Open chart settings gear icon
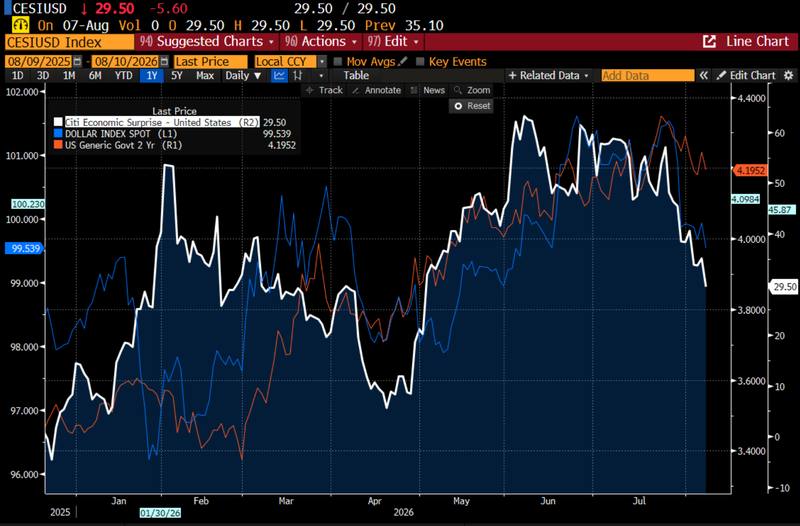This screenshot has height=526, width=800. click(x=788, y=76)
